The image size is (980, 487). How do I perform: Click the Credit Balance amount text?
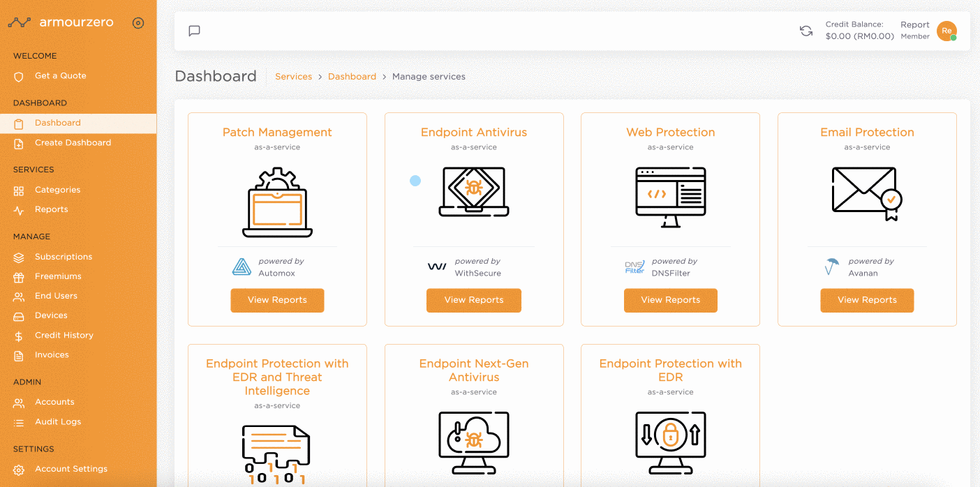coord(860,36)
